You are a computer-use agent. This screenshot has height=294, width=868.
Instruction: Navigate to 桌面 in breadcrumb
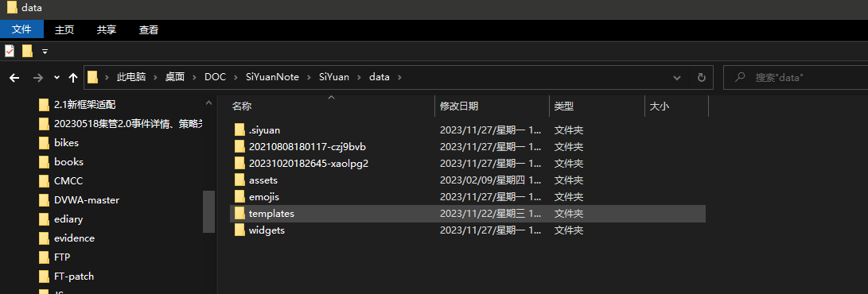[x=174, y=77]
